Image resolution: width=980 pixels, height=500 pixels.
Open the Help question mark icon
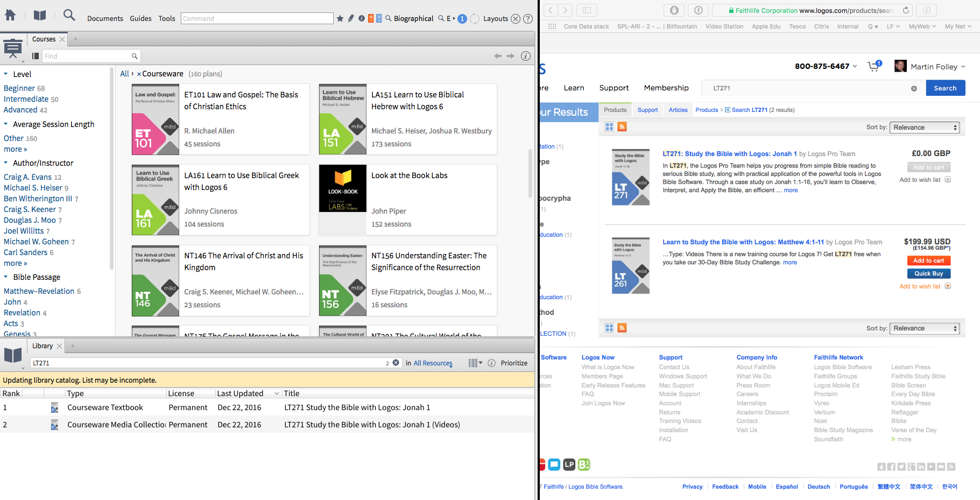[528, 19]
